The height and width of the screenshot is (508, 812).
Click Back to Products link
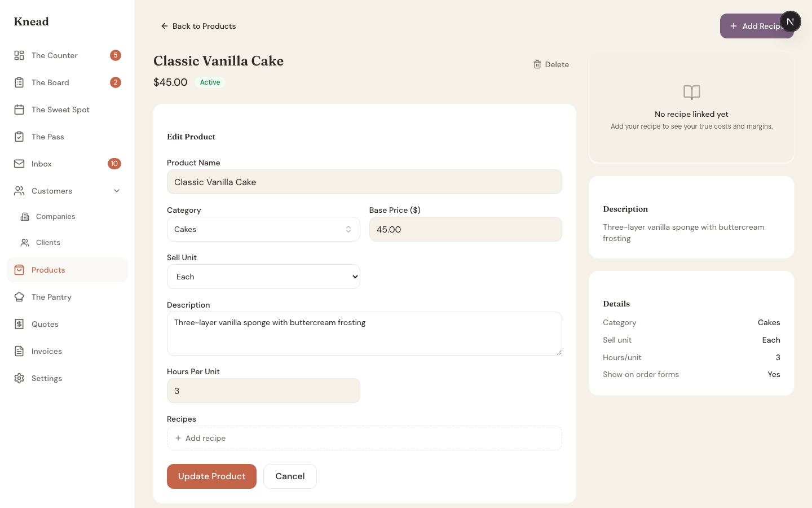pyautogui.click(x=198, y=26)
